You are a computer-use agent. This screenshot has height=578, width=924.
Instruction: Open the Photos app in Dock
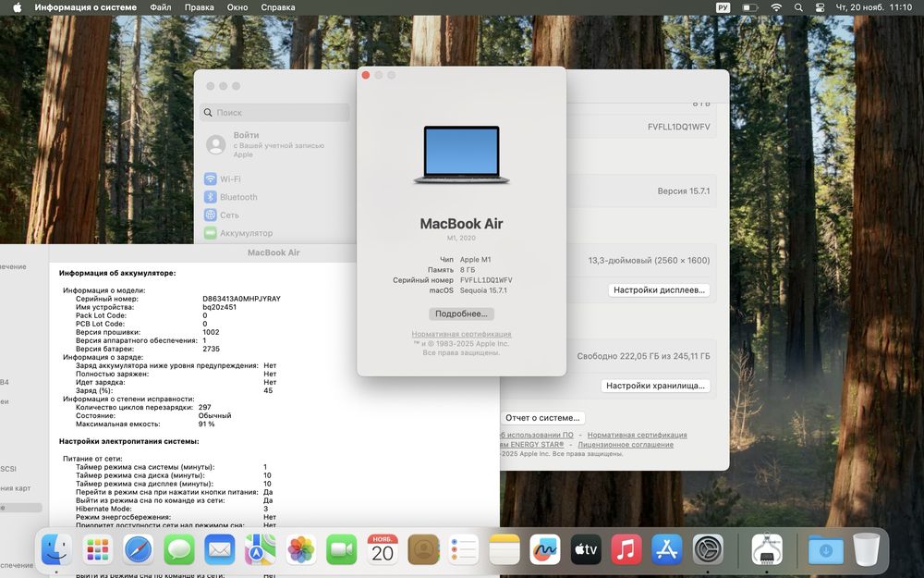(301, 550)
